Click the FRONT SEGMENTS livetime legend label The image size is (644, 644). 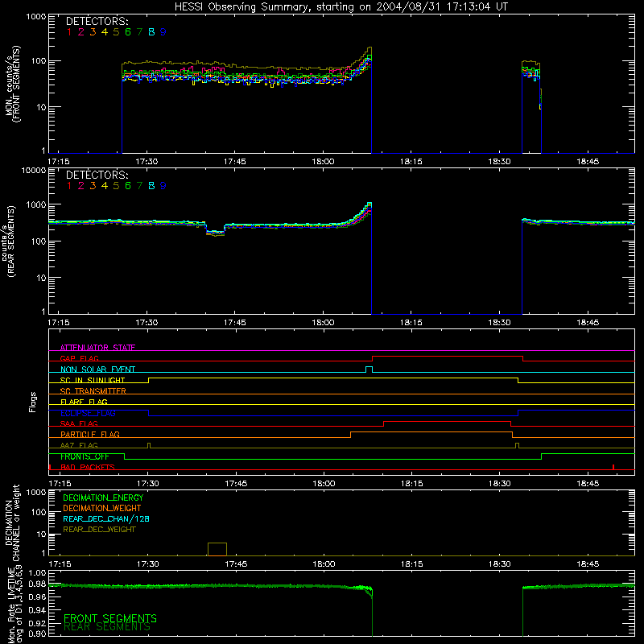(110, 618)
